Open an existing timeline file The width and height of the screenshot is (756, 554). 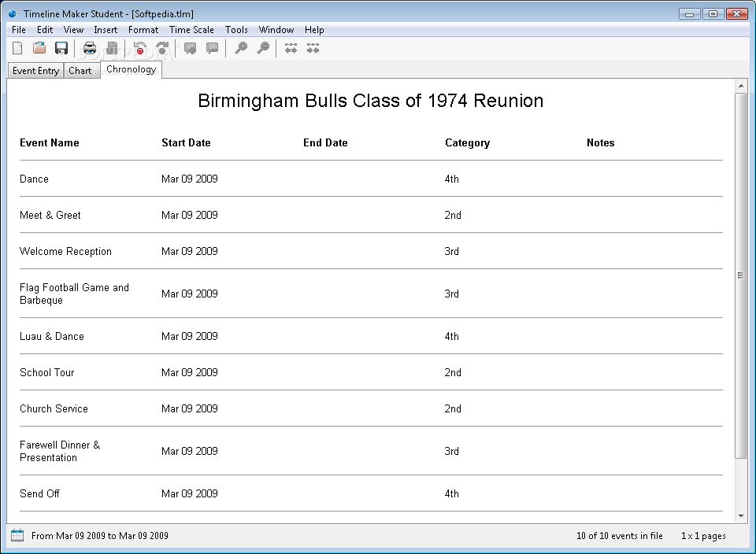pyautogui.click(x=39, y=48)
